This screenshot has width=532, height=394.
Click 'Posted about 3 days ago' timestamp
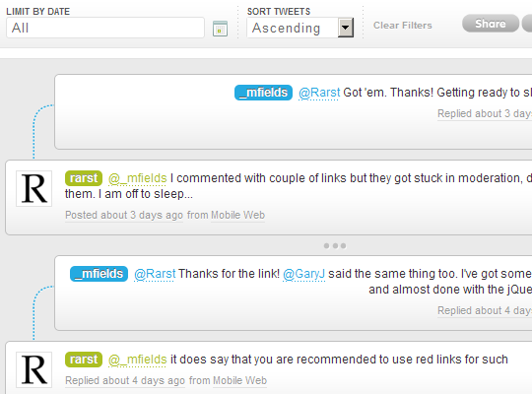point(124,215)
